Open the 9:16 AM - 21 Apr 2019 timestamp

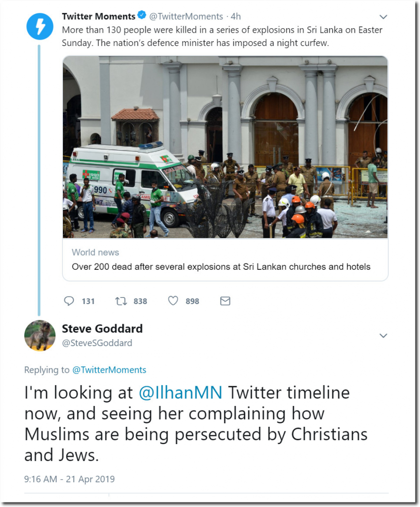(x=69, y=479)
